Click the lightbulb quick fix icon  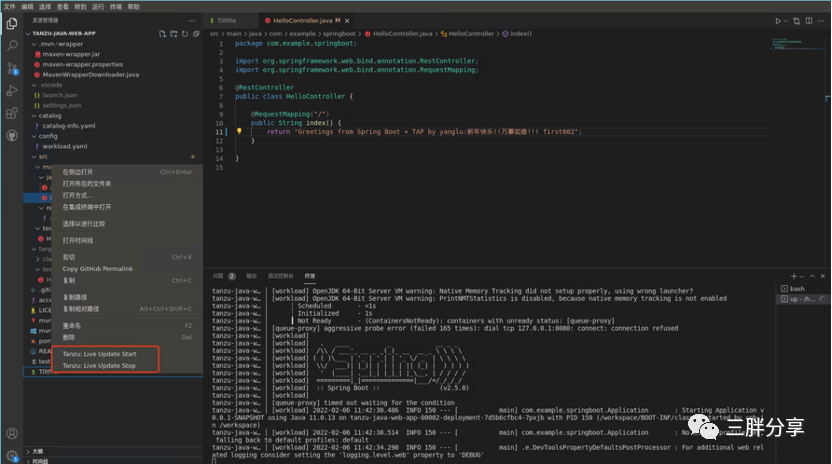tap(239, 131)
